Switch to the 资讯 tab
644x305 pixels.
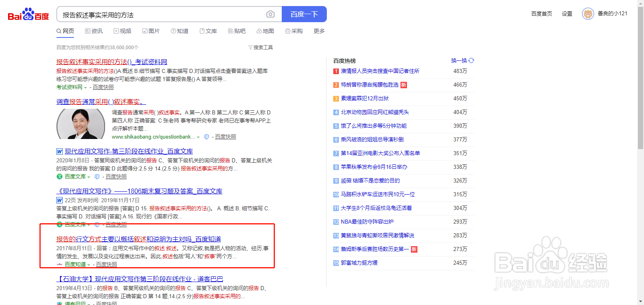(x=94, y=31)
